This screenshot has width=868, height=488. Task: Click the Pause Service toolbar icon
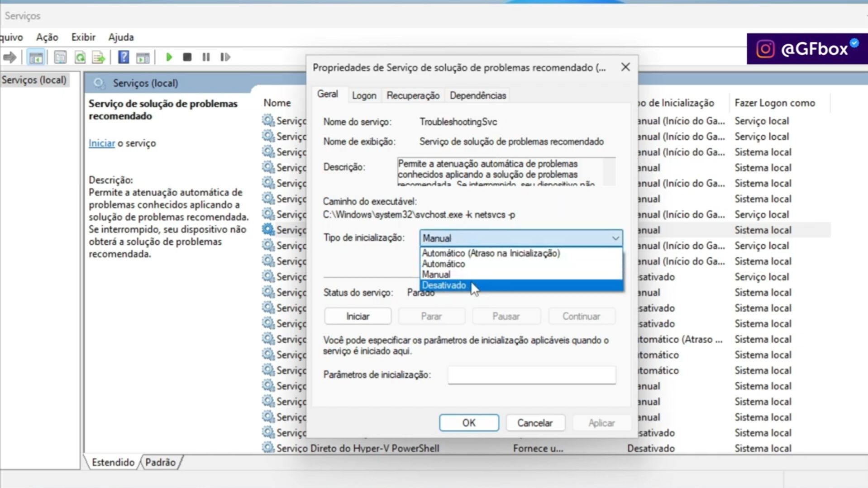(x=206, y=57)
